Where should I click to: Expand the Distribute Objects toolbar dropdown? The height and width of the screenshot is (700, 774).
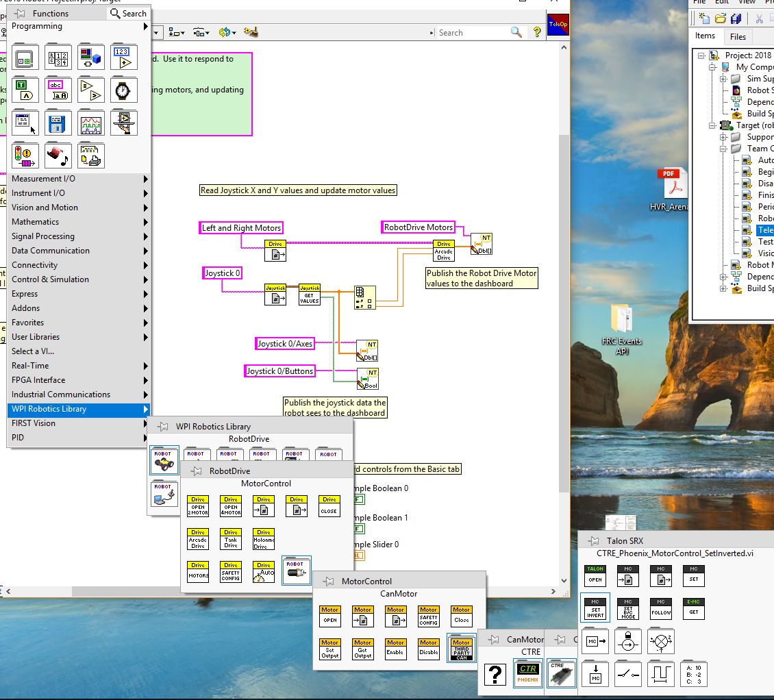[201, 33]
